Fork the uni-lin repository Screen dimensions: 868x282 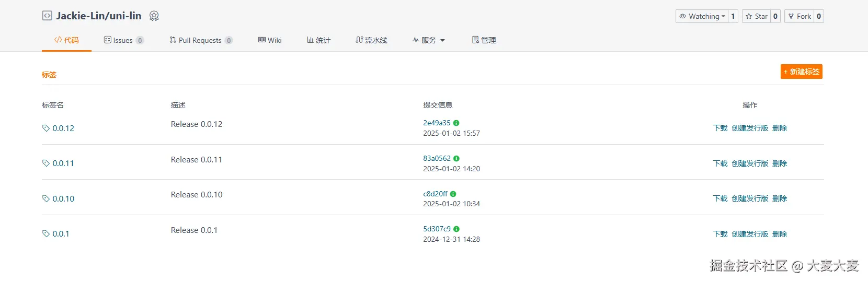click(800, 16)
